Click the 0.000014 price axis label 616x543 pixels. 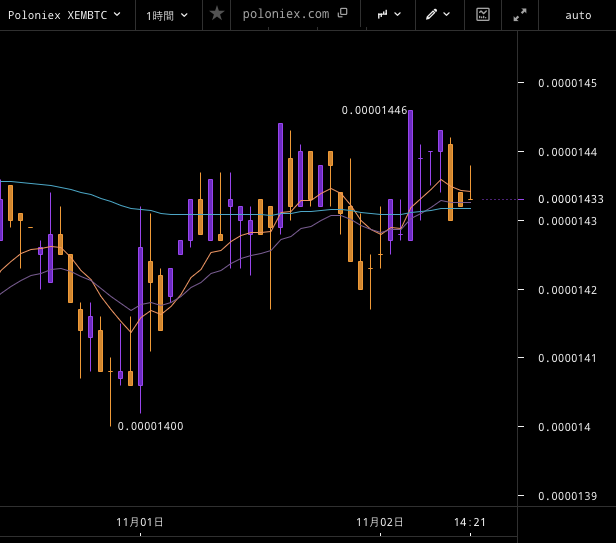point(564,427)
